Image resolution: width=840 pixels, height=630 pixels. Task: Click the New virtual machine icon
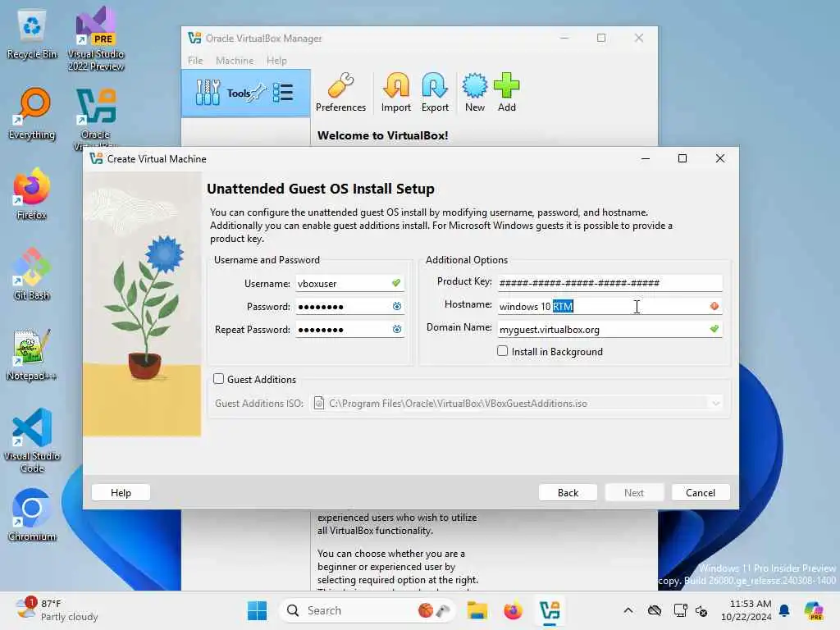click(x=475, y=92)
